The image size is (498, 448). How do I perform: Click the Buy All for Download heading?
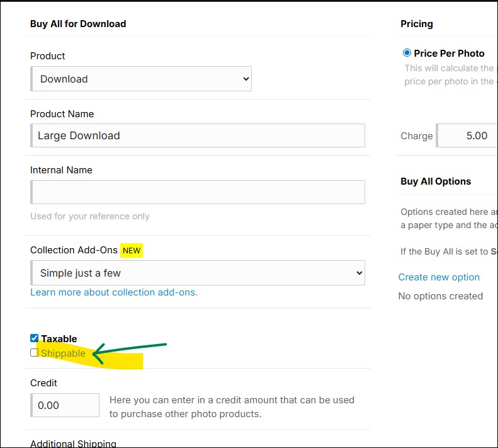[x=78, y=24]
